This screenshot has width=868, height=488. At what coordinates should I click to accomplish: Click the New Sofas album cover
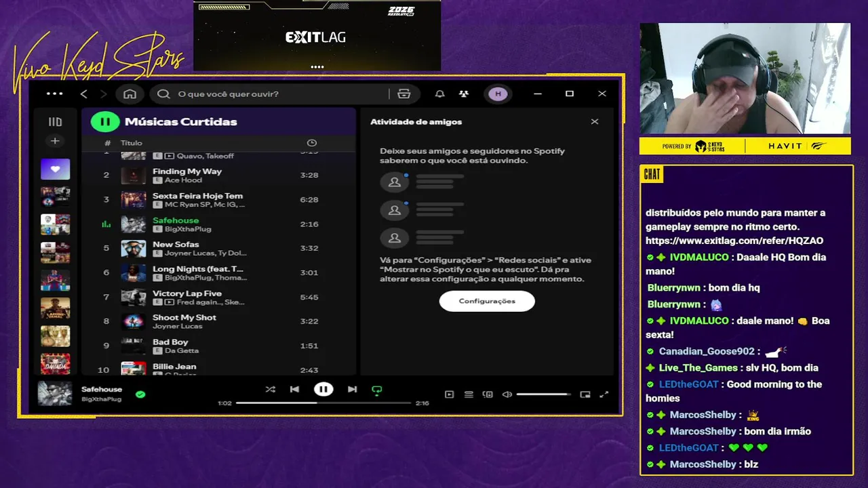(134, 248)
